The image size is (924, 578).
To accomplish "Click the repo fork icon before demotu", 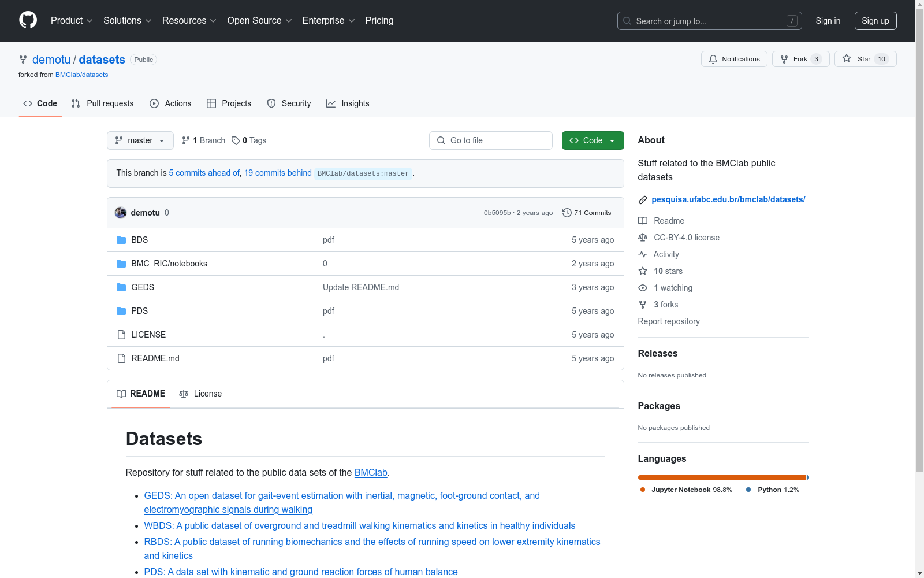I will coord(23,60).
